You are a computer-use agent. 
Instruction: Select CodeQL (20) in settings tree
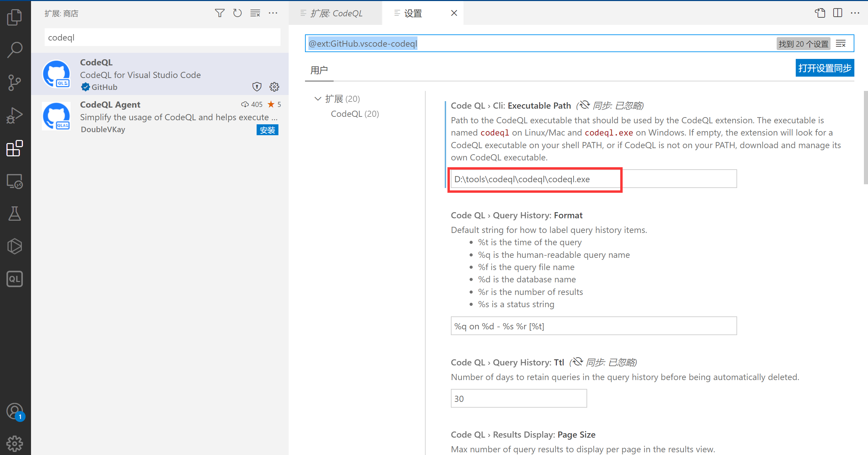pyautogui.click(x=355, y=114)
